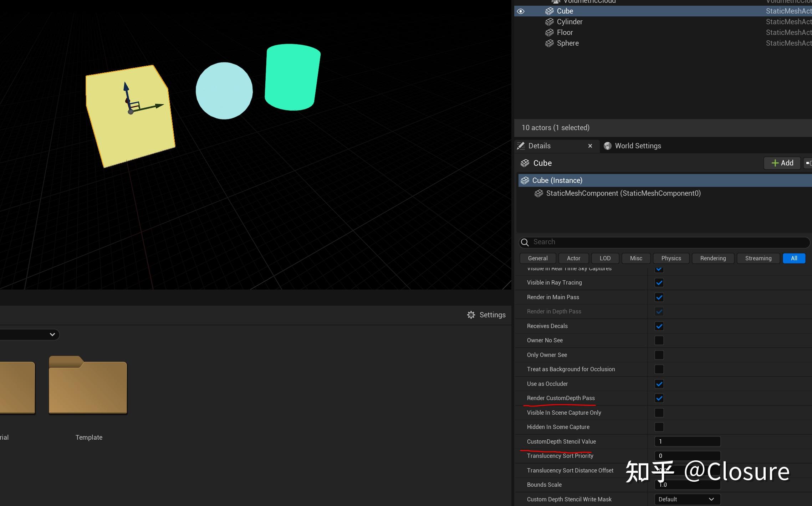Click the Cylinder static mesh icon
The image size is (812, 506).
(549, 22)
